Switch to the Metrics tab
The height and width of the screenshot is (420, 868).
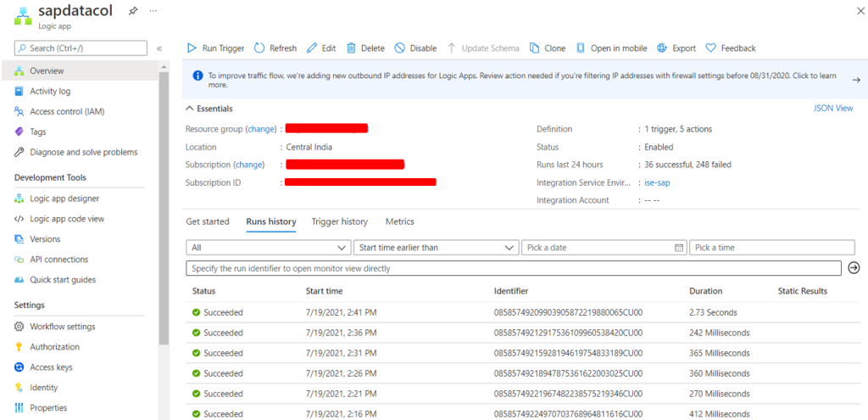[400, 221]
